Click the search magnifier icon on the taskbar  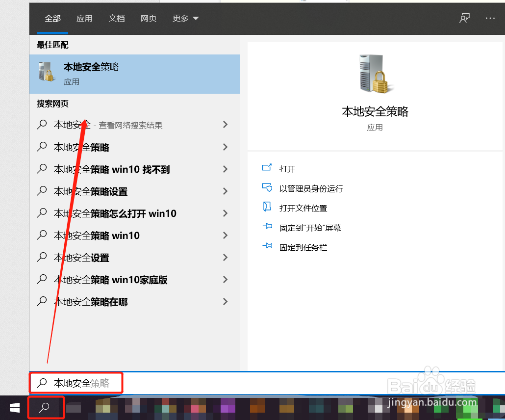tap(45, 407)
